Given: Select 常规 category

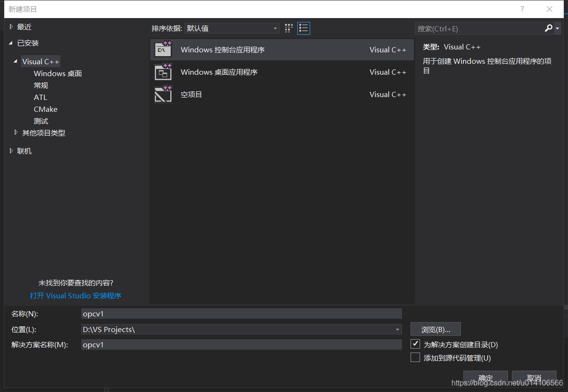Looking at the screenshot, I should click(x=41, y=86).
